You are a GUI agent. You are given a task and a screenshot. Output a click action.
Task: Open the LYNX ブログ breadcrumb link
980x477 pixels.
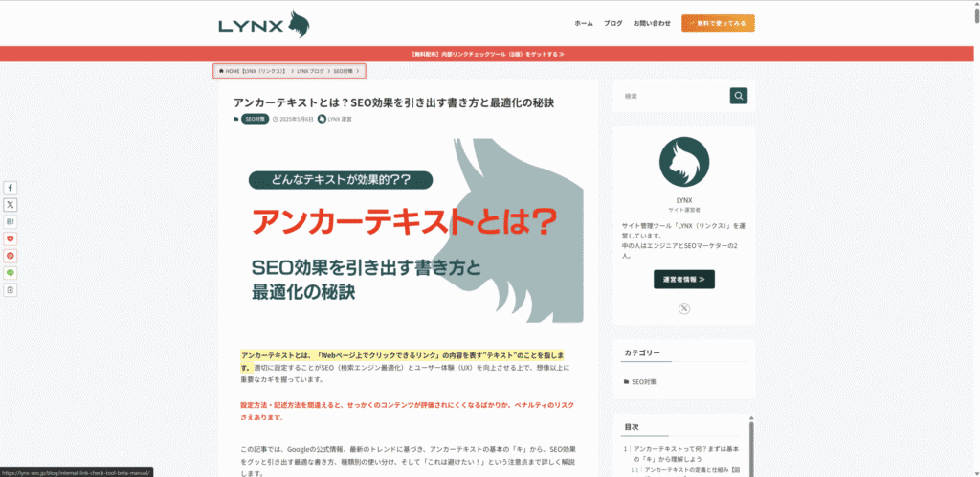pos(311,71)
